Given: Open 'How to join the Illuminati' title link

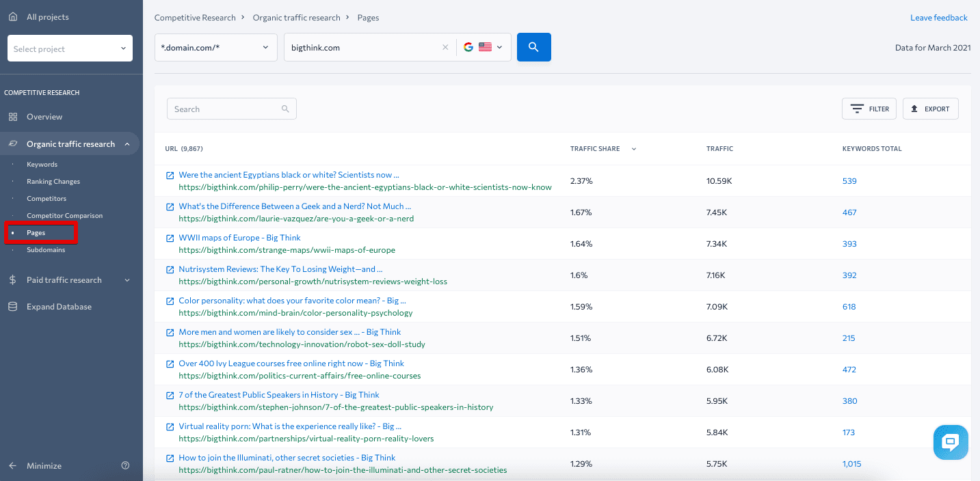Looking at the screenshot, I should [x=287, y=458].
